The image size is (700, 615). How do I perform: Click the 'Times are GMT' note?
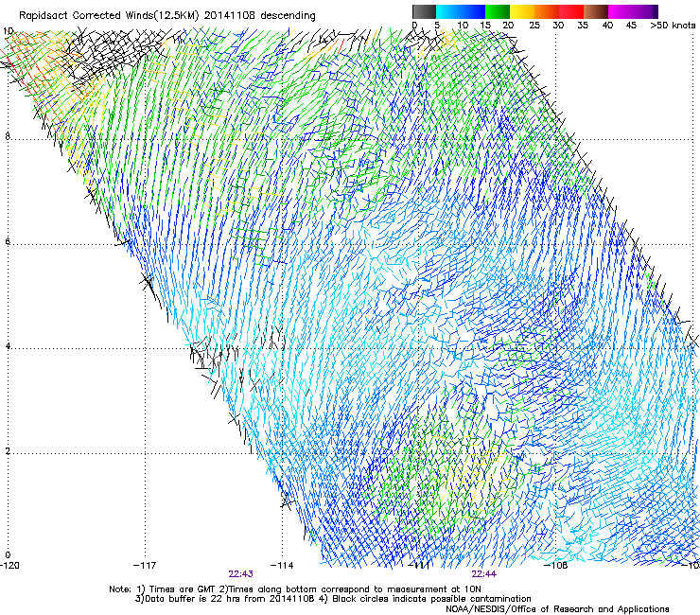coord(183,589)
